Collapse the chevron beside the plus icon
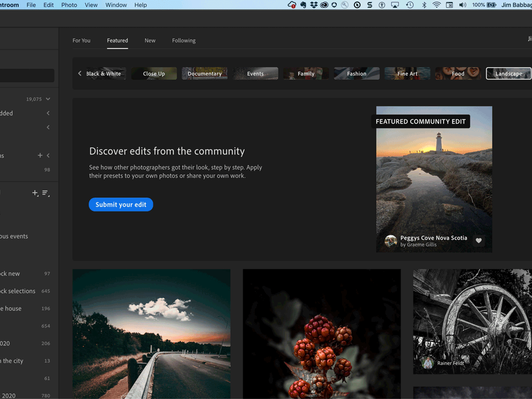Viewport: 532px width, 399px height. 48,155
